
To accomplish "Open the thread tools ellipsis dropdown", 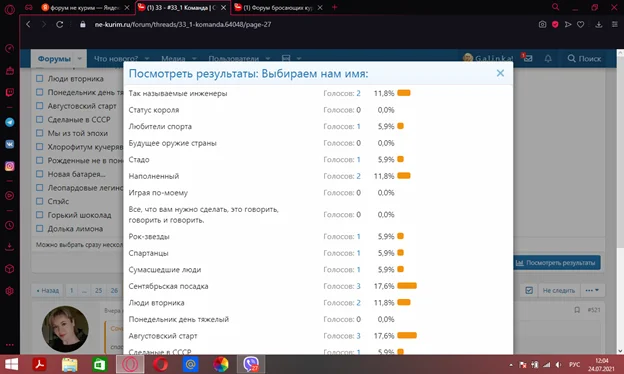I will pyautogui.click(x=592, y=290).
